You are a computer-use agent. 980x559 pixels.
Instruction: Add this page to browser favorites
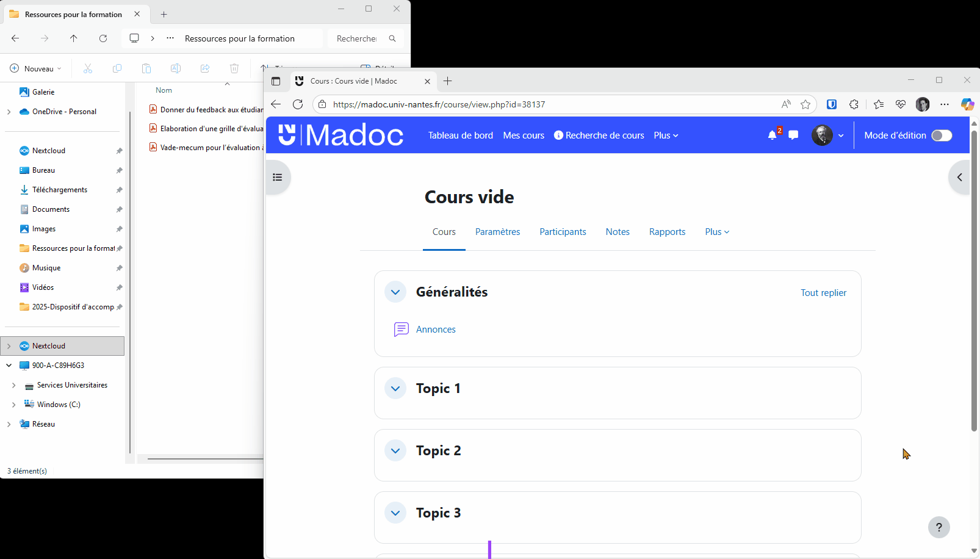click(805, 104)
